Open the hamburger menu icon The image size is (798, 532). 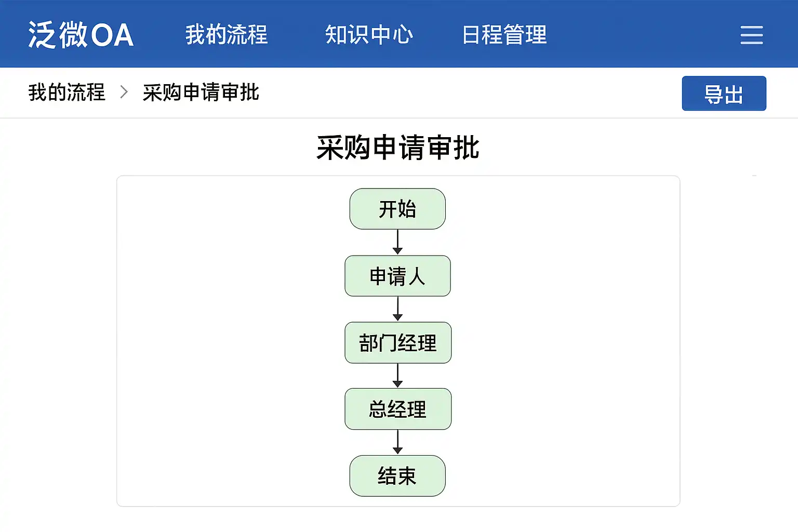751,35
